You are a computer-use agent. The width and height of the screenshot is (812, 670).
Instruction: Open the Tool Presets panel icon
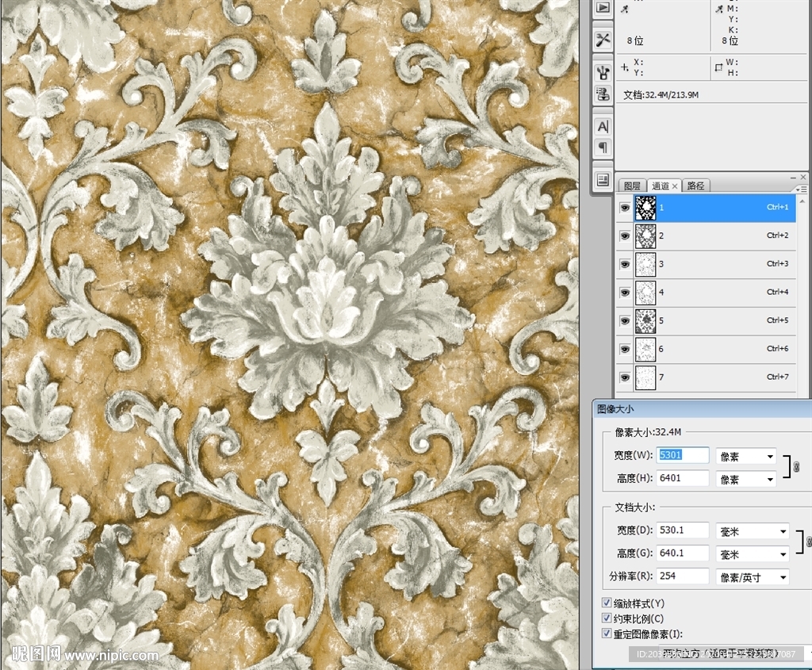click(603, 40)
